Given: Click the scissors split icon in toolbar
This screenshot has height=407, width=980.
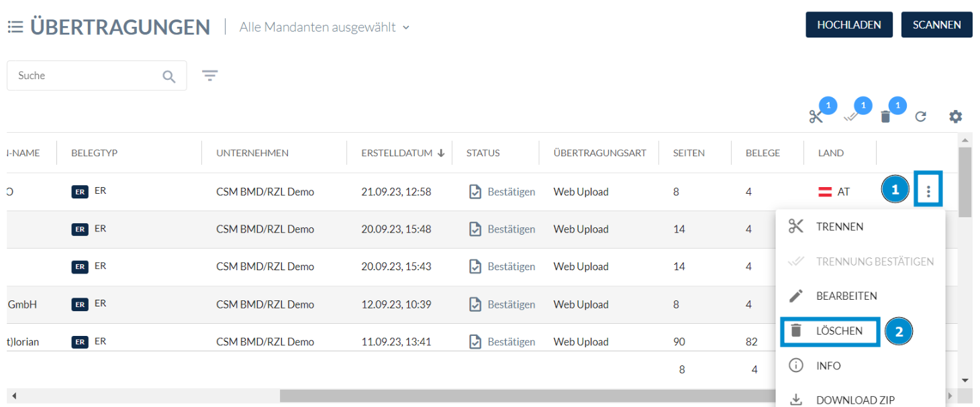Looking at the screenshot, I should click(816, 117).
